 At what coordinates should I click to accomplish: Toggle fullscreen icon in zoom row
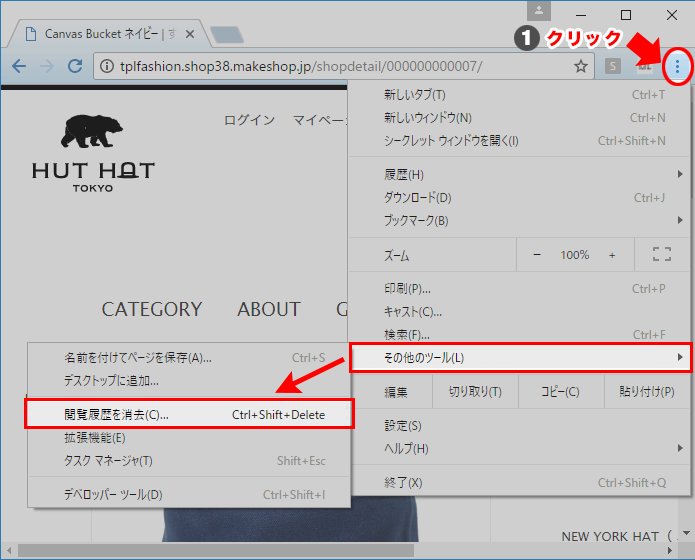(x=662, y=254)
